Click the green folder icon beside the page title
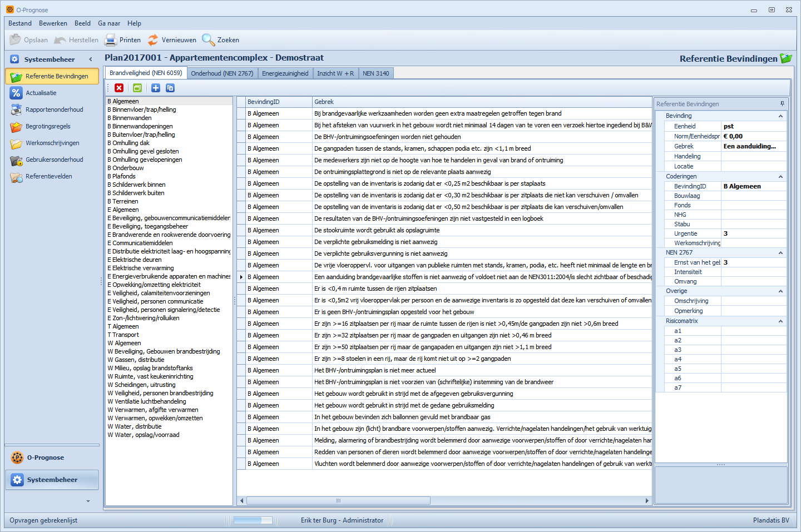Image resolution: width=801 pixels, height=532 pixels. click(786, 58)
